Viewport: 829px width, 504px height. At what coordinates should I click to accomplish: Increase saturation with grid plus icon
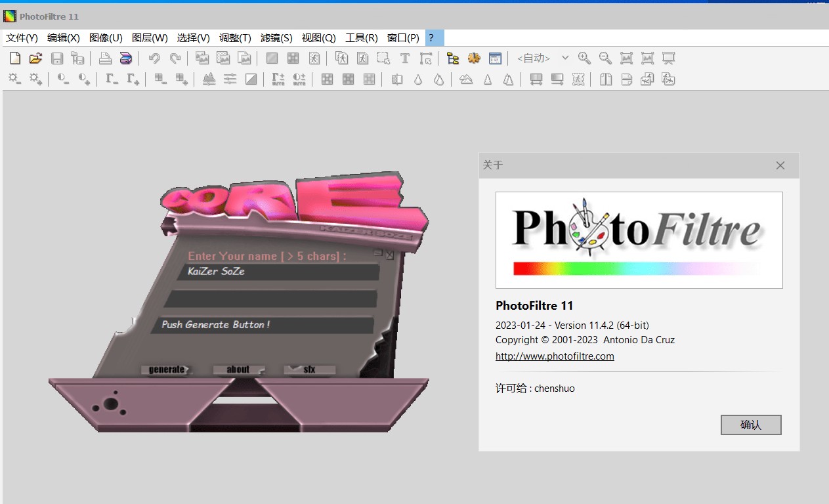181,79
